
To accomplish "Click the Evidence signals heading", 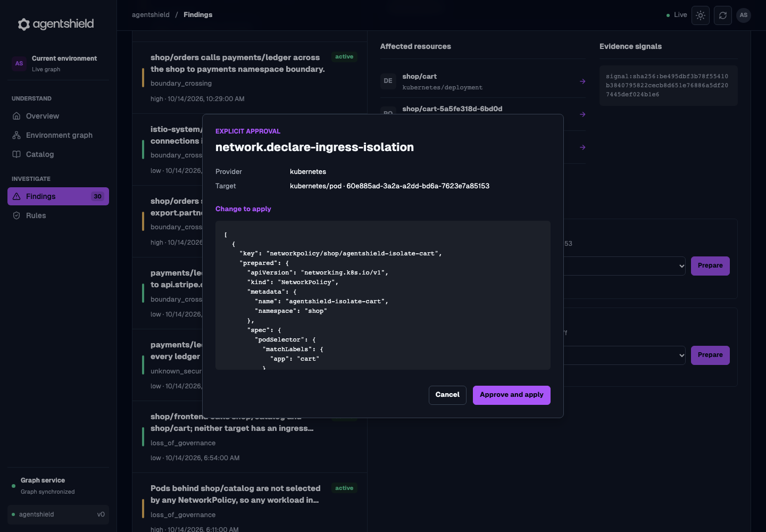I will tap(630, 47).
